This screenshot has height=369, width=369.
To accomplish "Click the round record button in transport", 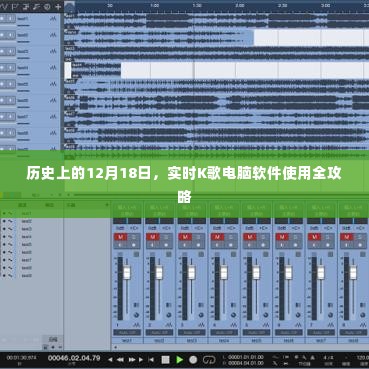I will point(193,360).
